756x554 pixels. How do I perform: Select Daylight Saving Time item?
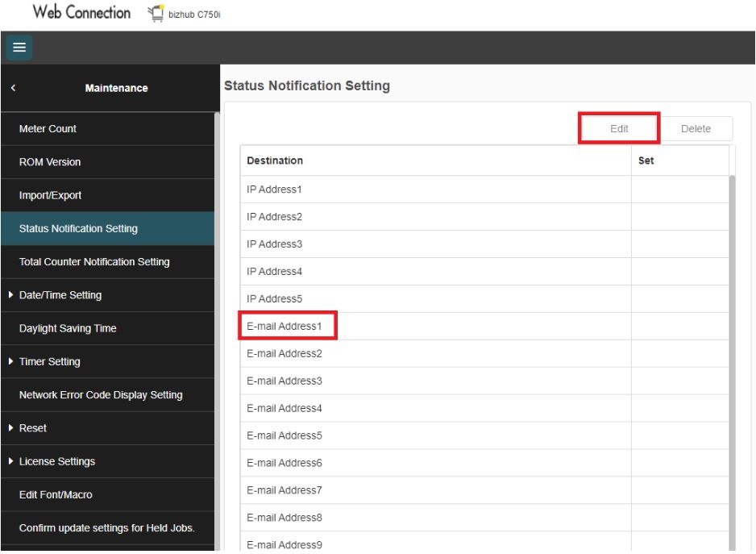click(68, 328)
